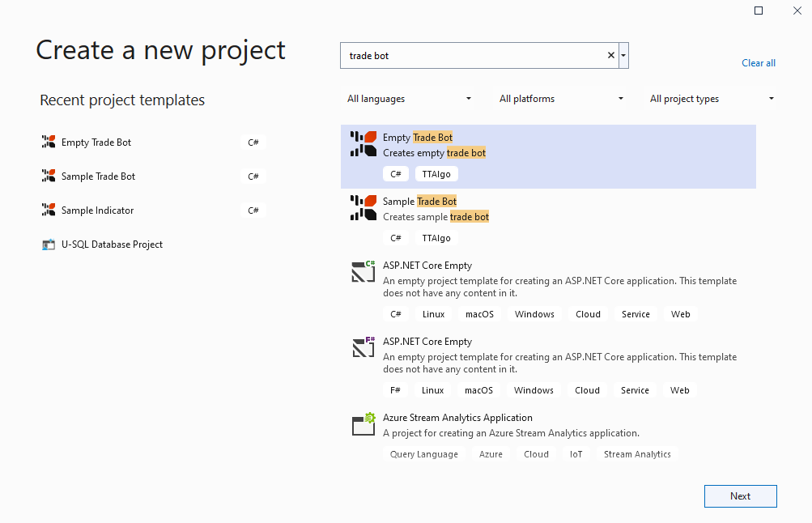The image size is (812, 523).
Task: Click the Azure tag under Stream Analytics
Action: click(x=491, y=454)
